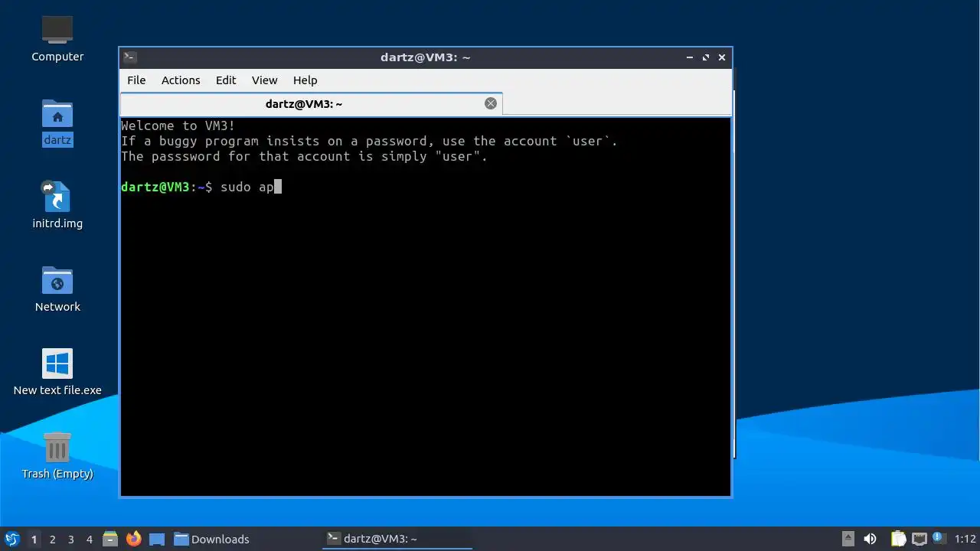Open the Help menu

point(305,80)
